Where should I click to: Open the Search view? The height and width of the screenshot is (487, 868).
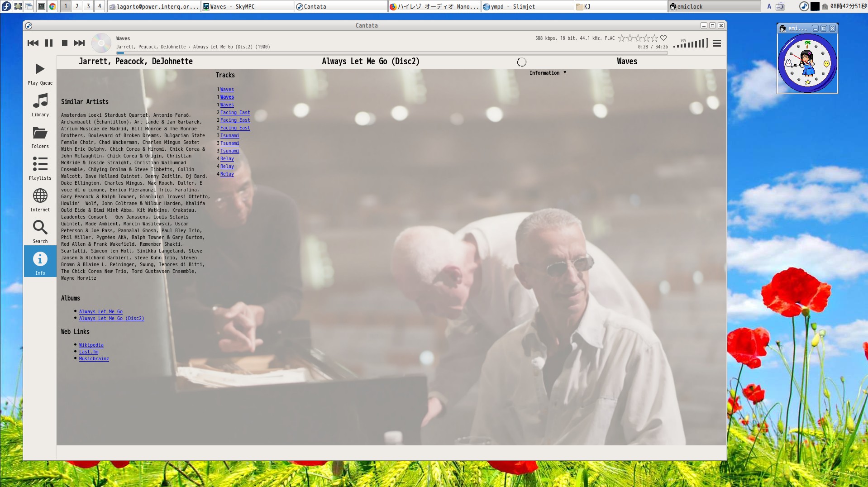[40, 232]
